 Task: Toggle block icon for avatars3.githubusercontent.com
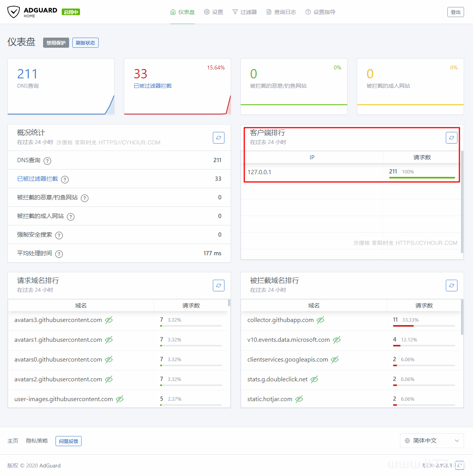point(109,320)
